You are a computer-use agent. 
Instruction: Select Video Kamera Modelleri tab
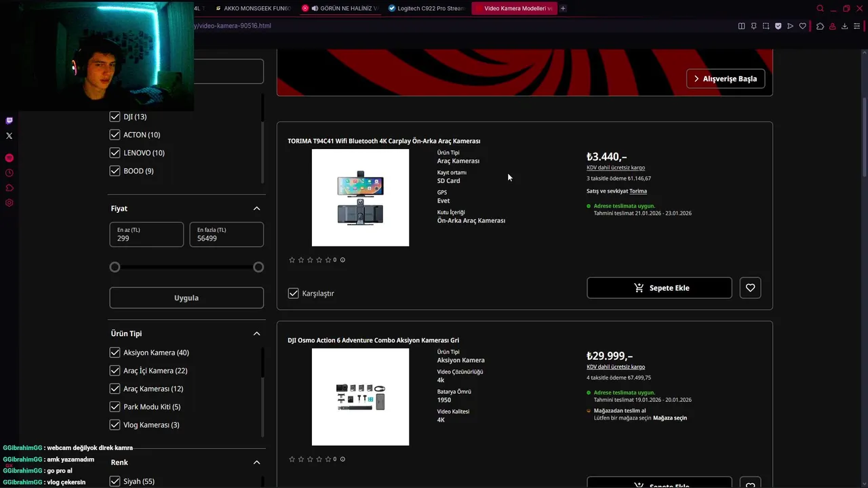(x=513, y=8)
